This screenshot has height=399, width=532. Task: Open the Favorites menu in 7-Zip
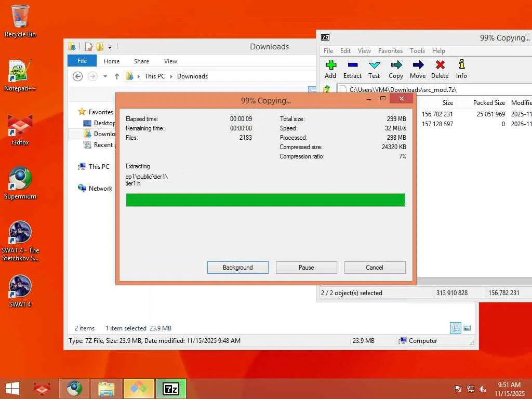[x=391, y=50]
